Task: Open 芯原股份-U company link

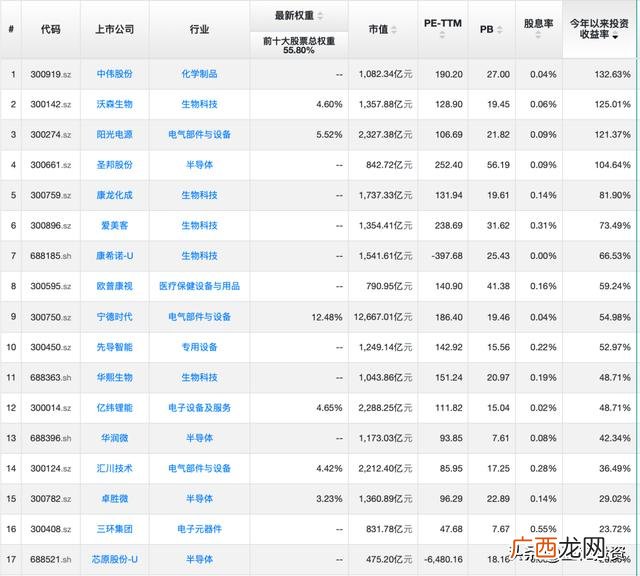Action: click(115, 559)
